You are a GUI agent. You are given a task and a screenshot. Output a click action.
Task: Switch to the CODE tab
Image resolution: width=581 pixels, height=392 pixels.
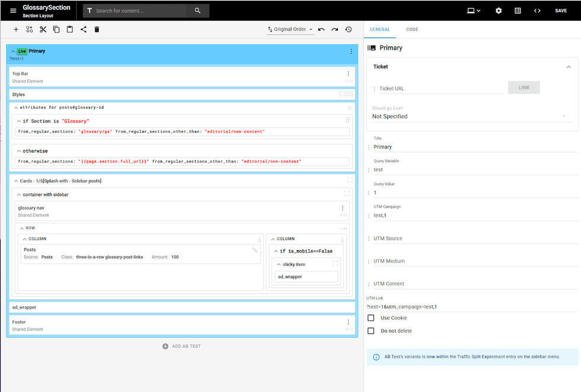point(412,30)
